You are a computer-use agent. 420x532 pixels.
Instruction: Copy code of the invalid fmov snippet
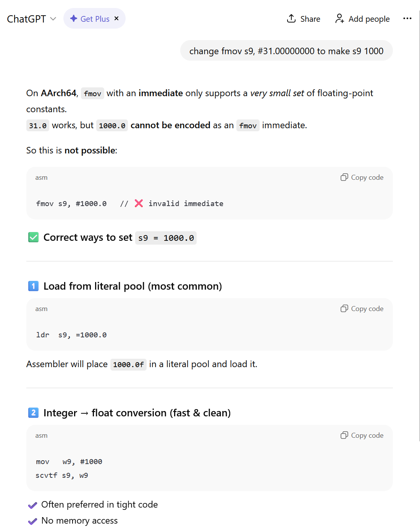coord(362,177)
